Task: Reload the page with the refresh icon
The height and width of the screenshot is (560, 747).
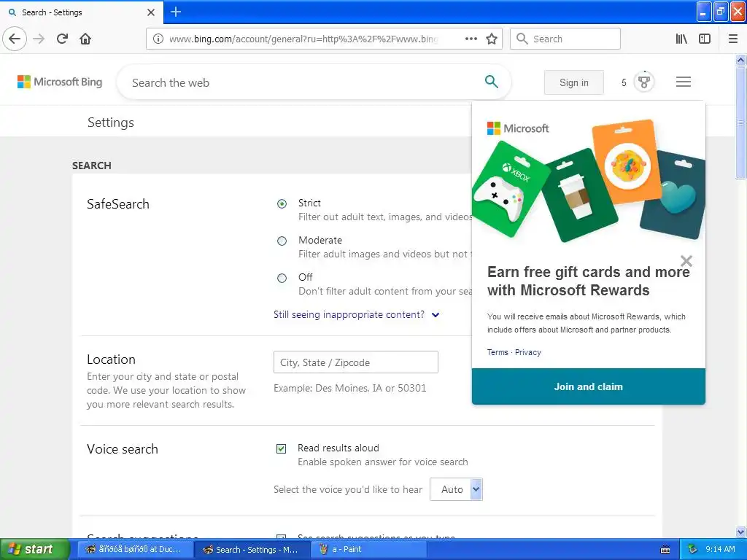Action: 63,39
